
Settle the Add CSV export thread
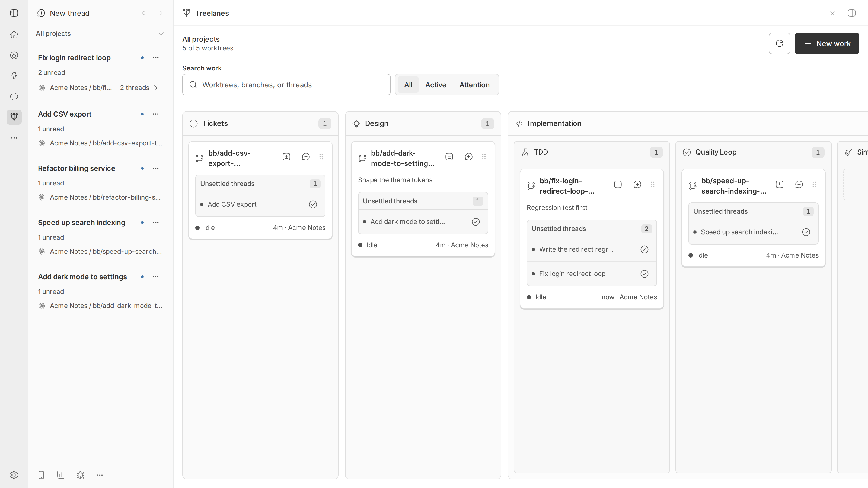pyautogui.click(x=313, y=204)
